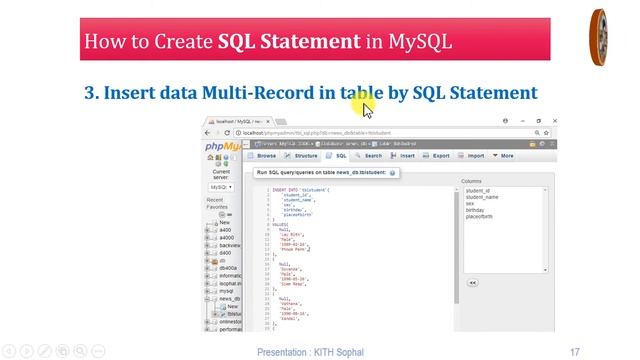Click the browser back arrow
The height and width of the screenshot is (360, 640).
[x=207, y=133]
